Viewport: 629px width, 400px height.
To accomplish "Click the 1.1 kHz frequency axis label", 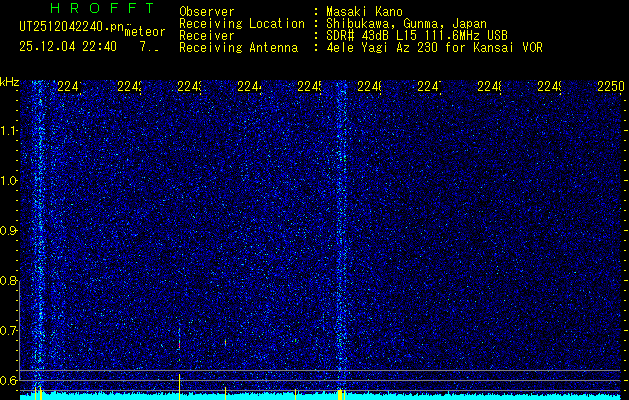I will tap(9, 131).
